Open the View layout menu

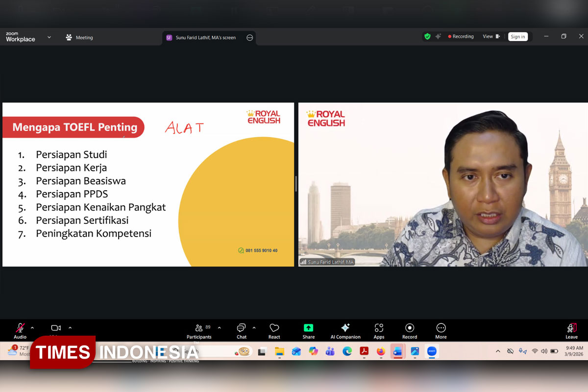coord(490,36)
